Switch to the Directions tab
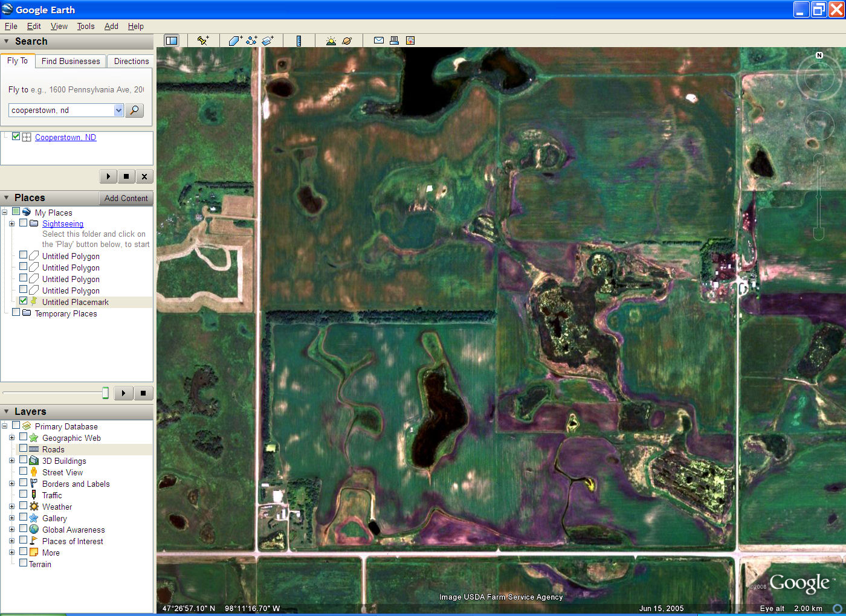 [x=131, y=61]
